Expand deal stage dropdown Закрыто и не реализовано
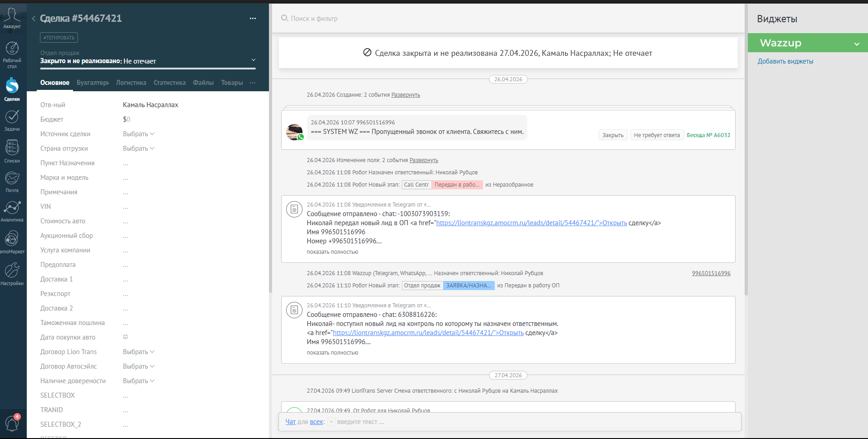 [x=254, y=60]
